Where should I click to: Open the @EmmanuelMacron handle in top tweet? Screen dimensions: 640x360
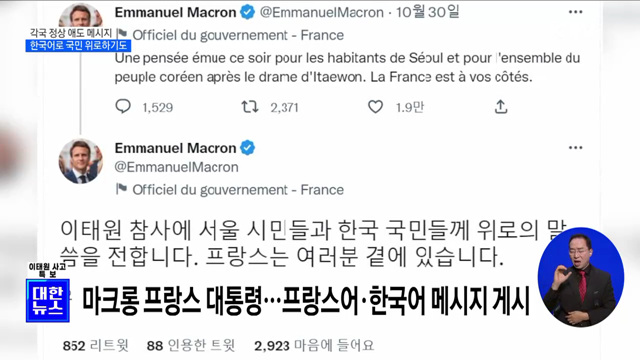(x=322, y=13)
